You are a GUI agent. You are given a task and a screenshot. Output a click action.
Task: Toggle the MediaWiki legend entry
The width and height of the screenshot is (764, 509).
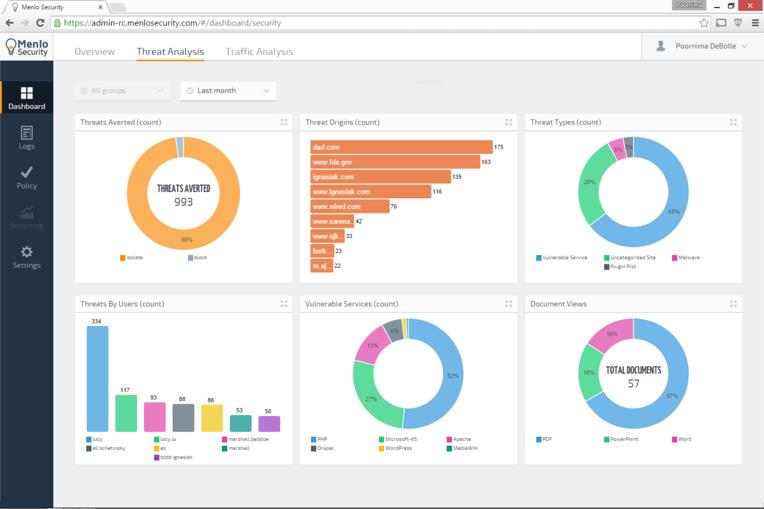tap(462, 448)
